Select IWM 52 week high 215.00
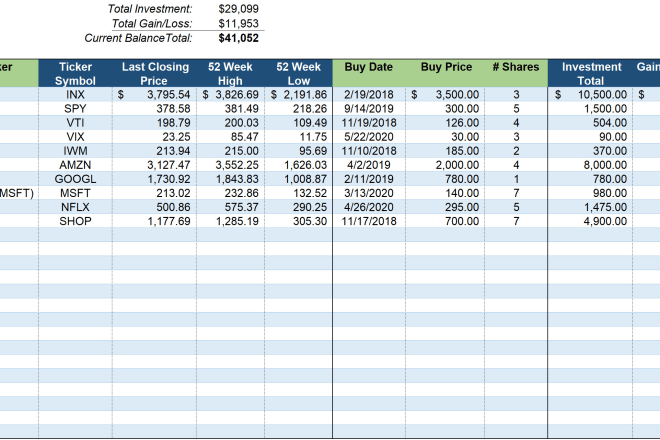This screenshot has height=440, width=660. [x=231, y=151]
